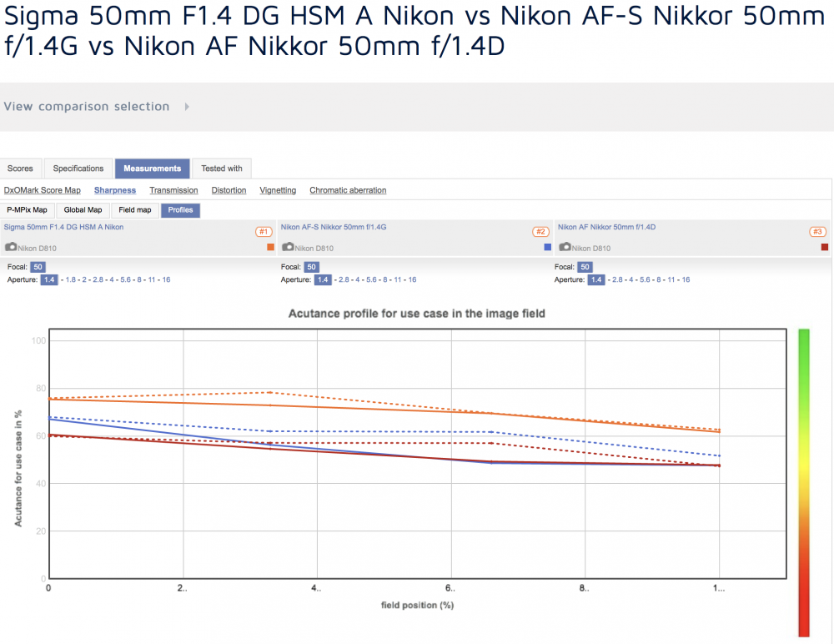This screenshot has width=834, height=644.
Task: Switch to the P-MPix Map view
Action: coord(28,210)
